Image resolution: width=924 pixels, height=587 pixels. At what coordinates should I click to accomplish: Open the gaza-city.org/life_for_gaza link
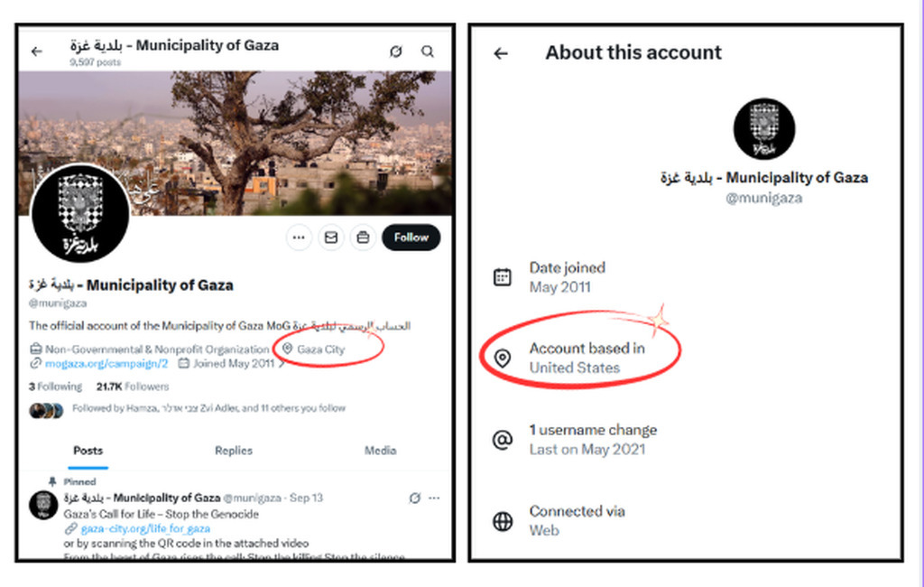(x=145, y=528)
